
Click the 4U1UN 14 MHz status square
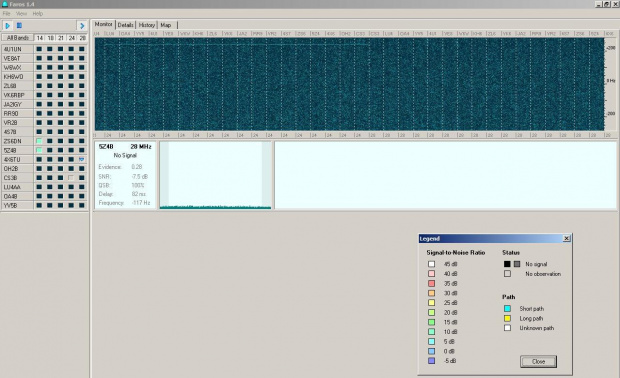tap(39, 49)
